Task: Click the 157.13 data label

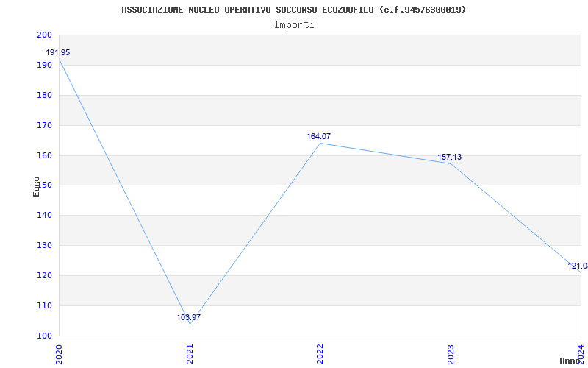Action: (449, 157)
